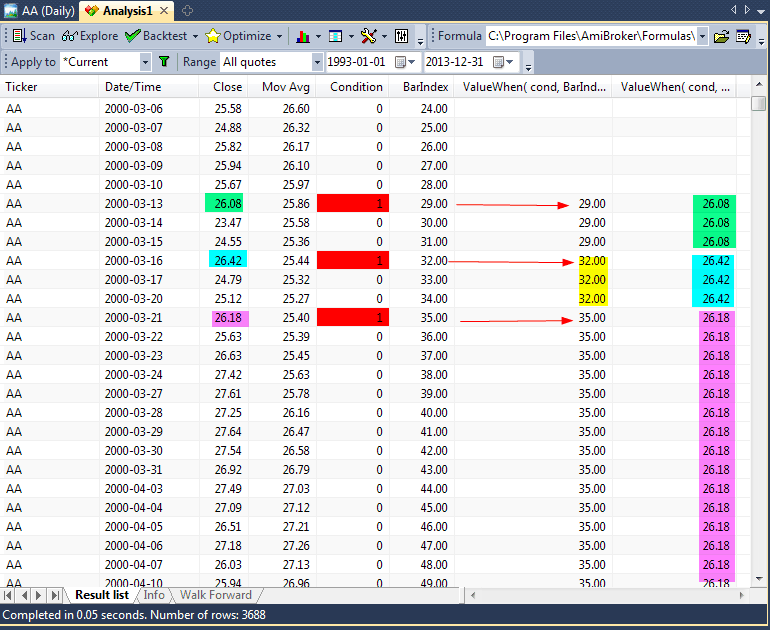The height and width of the screenshot is (630, 770).
Task: Click the open formula folder icon
Action: pyautogui.click(x=721, y=36)
